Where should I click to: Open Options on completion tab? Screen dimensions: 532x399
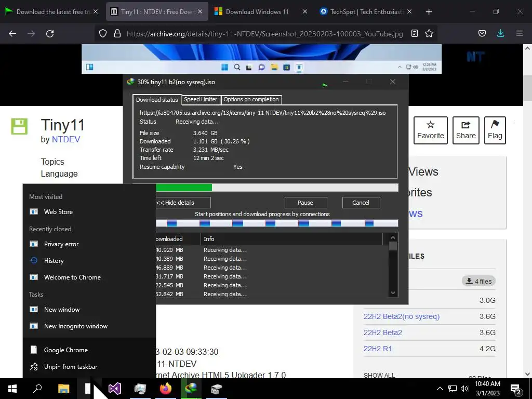point(251,99)
